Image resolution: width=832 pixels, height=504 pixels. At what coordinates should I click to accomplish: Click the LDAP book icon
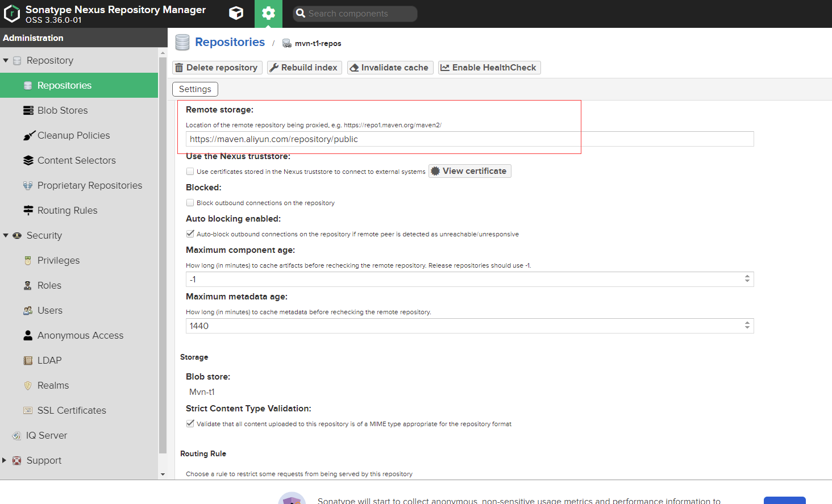point(28,360)
